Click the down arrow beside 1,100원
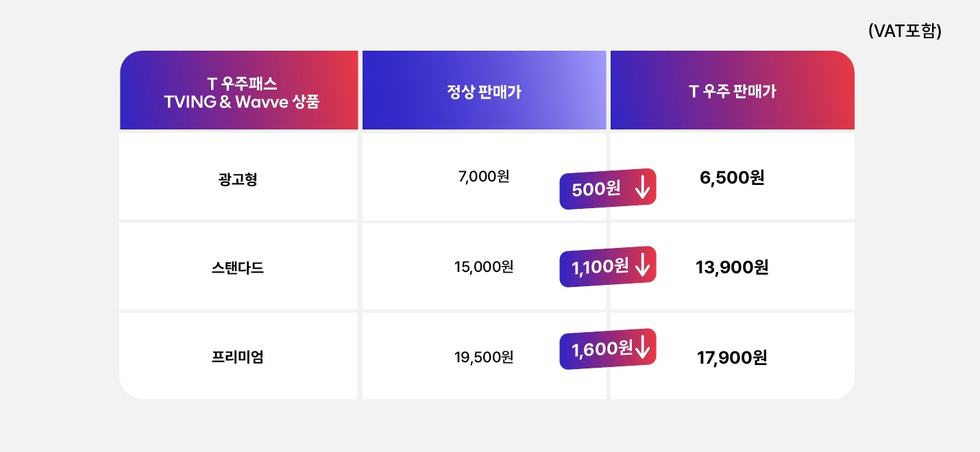The height and width of the screenshot is (452, 980). 643,265
